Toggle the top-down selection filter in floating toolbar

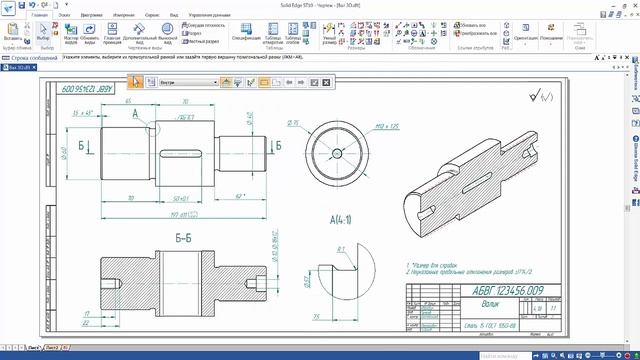[x=226, y=82]
